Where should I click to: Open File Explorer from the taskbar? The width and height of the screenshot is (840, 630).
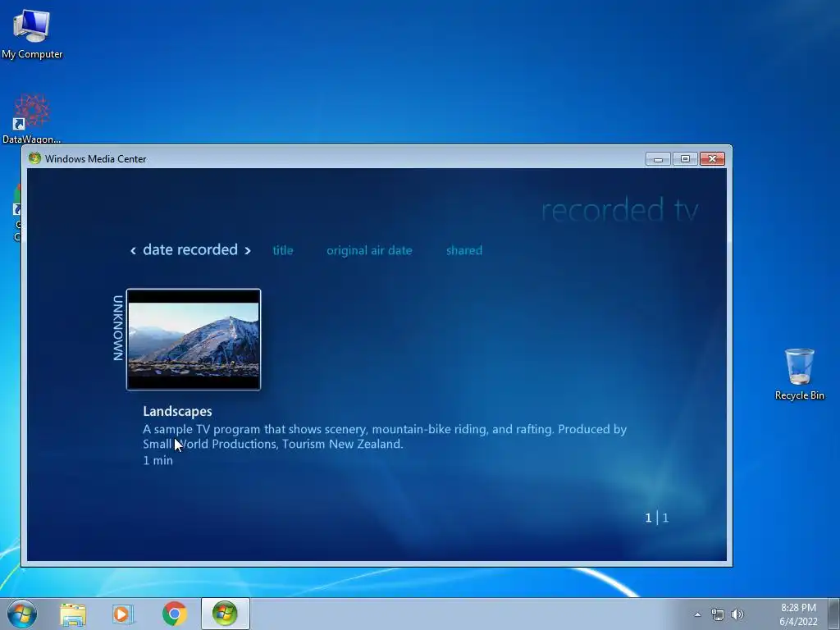pyautogui.click(x=73, y=614)
